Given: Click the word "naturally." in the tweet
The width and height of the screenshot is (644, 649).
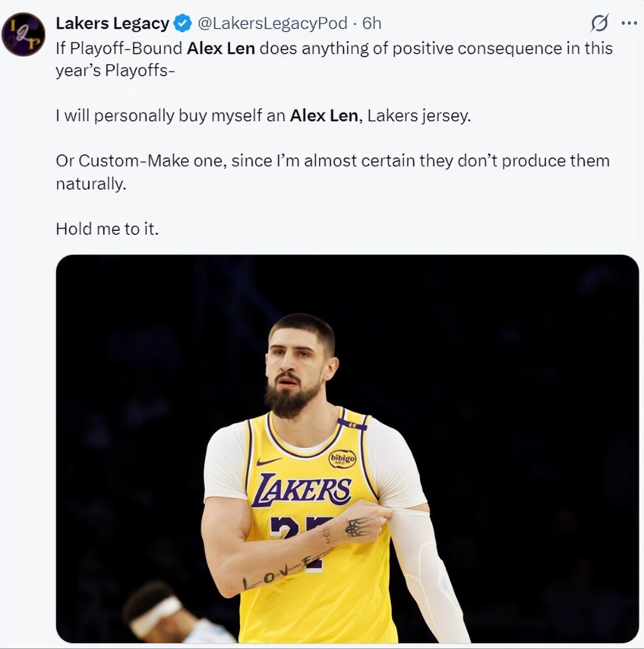Looking at the screenshot, I should (x=91, y=184).
